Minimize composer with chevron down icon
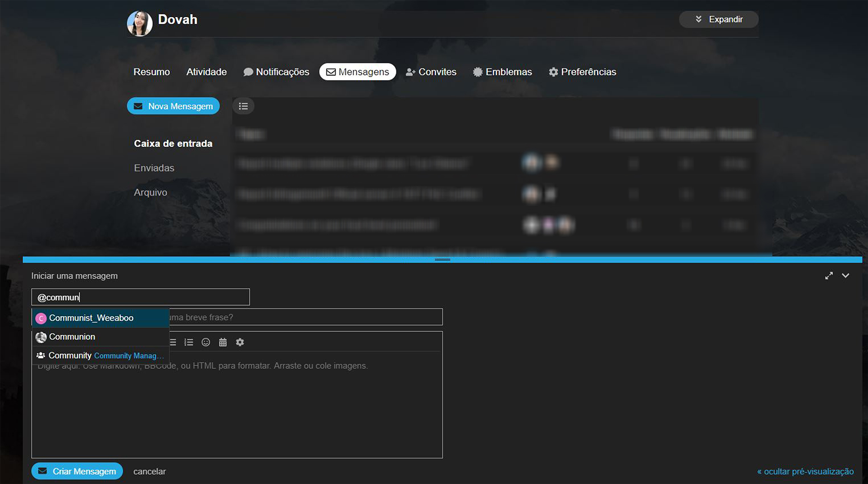 coord(845,276)
